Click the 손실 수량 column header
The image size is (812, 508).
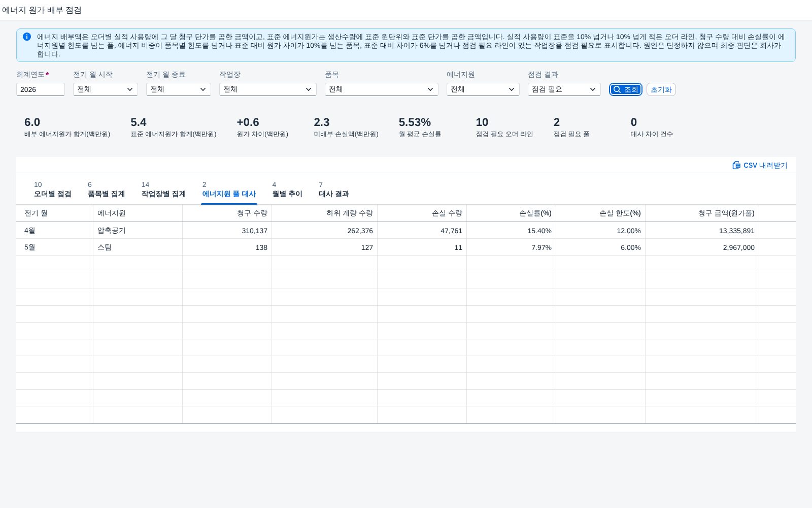tap(422, 213)
